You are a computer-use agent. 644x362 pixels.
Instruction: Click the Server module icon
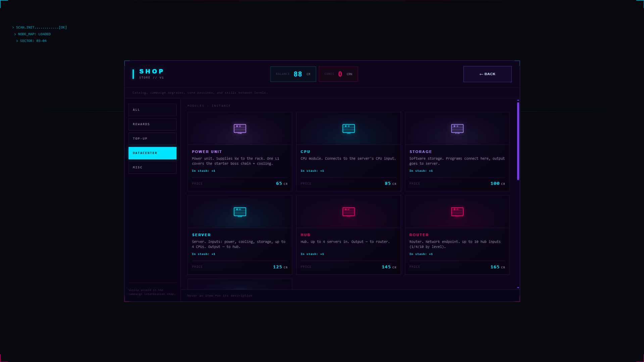(x=240, y=212)
